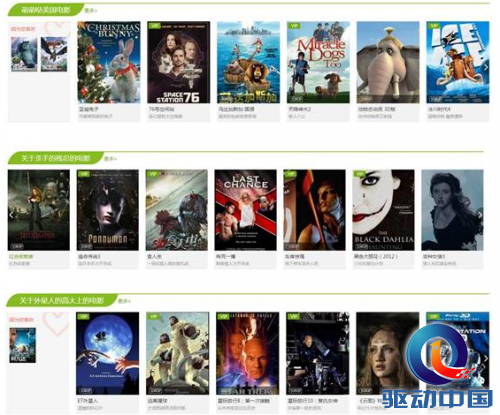The height and width of the screenshot is (415, 500).
Task: Click 1080P badge on the E.T. poster
Action: (85, 390)
